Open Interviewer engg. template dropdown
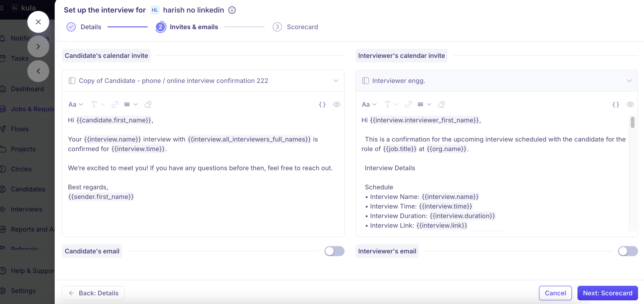Screen dimensions: 644x304 click(497, 81)
